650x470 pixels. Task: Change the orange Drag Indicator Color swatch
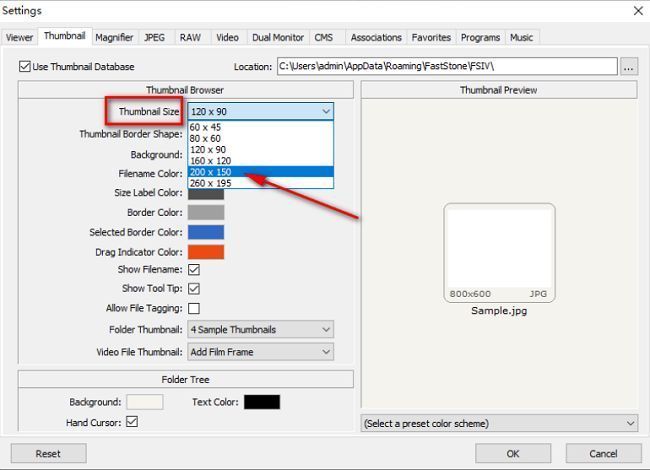(206, 251)
